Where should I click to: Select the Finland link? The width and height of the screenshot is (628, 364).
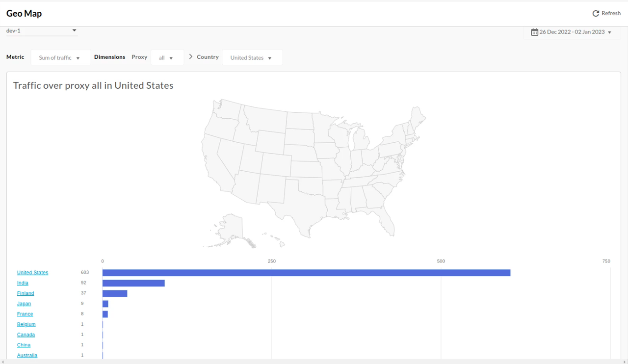pyautogui.click(x=26, y=293)
